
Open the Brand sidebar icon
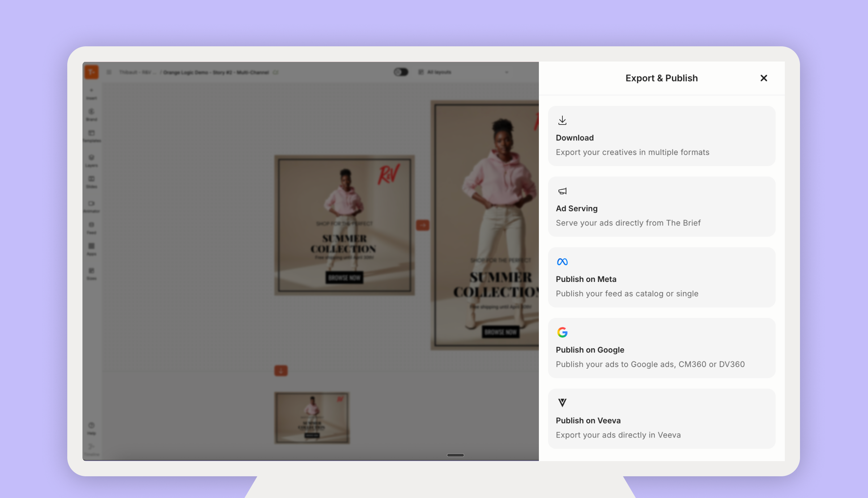tap(92, 114)
